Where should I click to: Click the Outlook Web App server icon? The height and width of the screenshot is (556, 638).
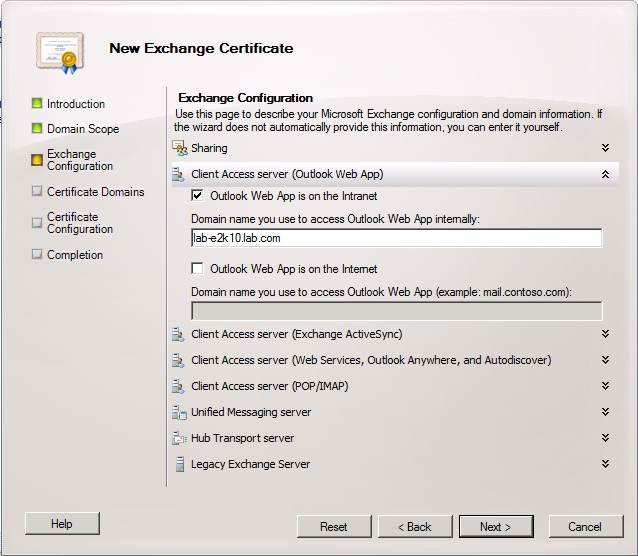[x=178, y=174]
